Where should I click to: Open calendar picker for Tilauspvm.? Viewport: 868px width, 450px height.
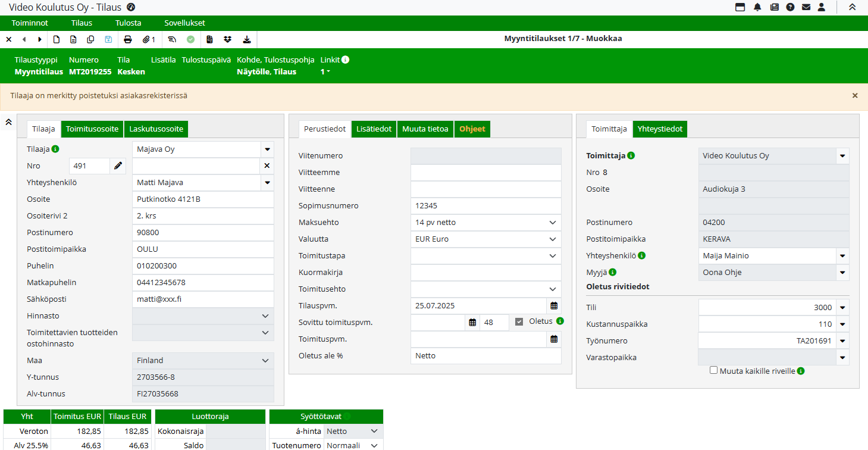coord(554,306)
